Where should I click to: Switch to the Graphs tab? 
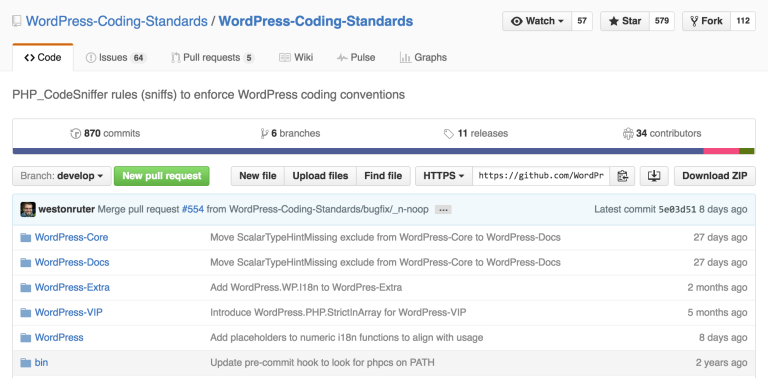pyautogui.click(x=423, y=57)
